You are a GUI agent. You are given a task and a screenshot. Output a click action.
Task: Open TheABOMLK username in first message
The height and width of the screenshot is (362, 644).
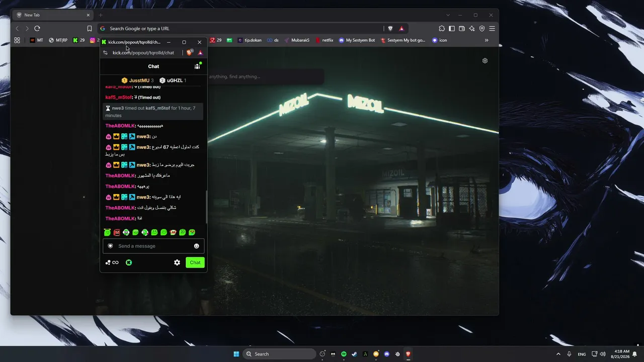click(120, 126)
